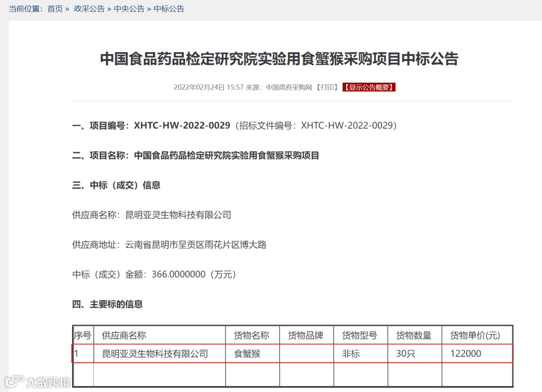Click the 货物数量 table header

click(x=415, y=335)
